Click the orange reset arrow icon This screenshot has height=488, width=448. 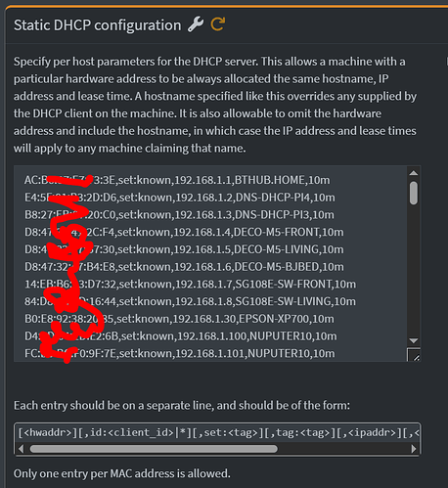point(218,24)
